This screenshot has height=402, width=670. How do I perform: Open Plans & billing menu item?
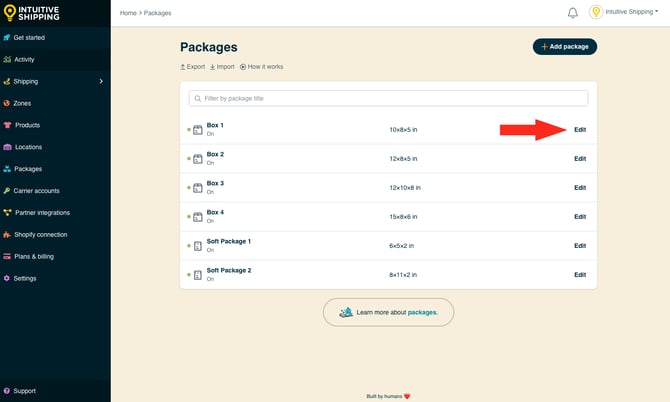pos(34,256)
